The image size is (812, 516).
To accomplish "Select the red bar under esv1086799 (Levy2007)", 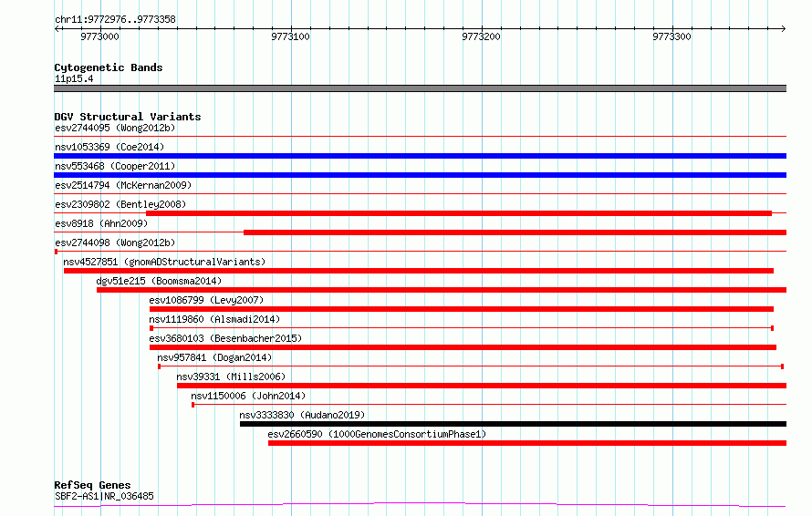I will (462, 309).
